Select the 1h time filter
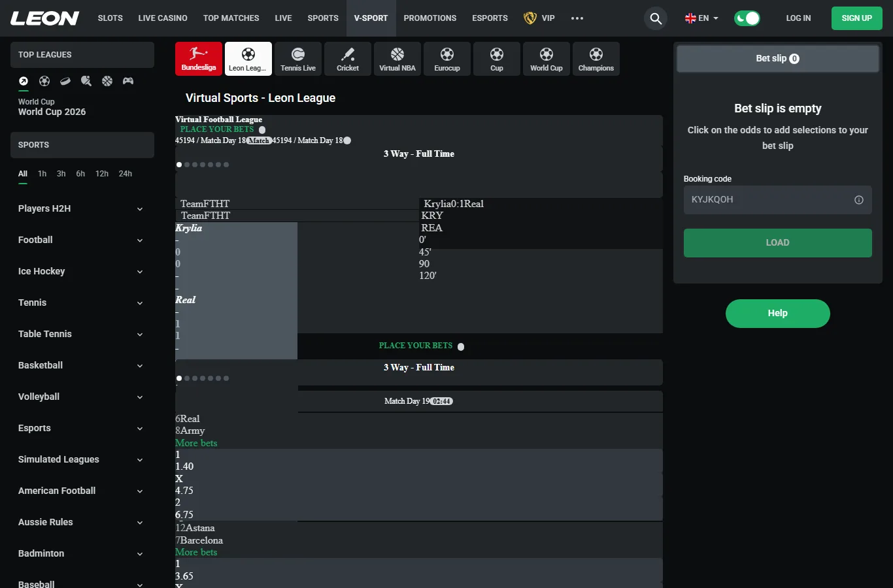Viewport: 893px width, 588px height. tap(42, 174)
